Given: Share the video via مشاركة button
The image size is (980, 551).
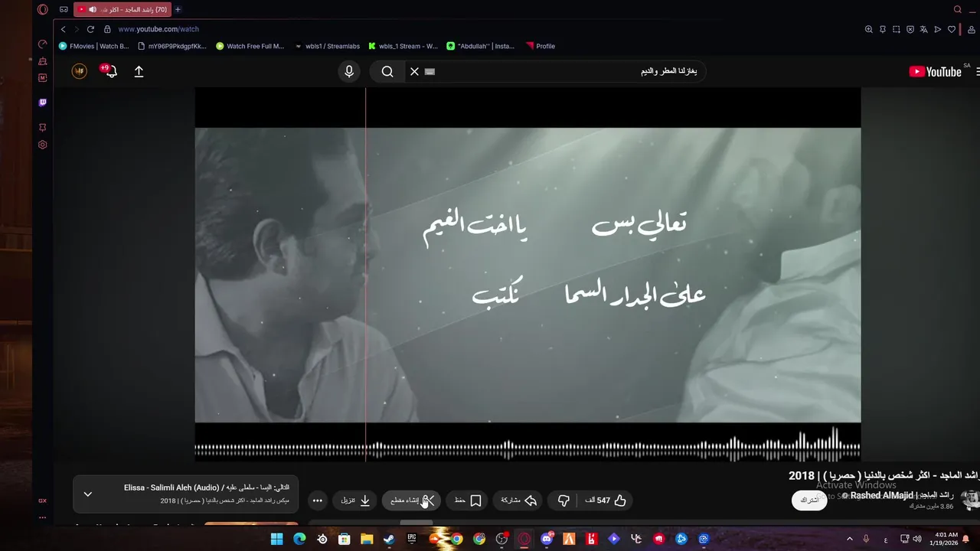Looking at the screenshot, I should coord(519,500).
